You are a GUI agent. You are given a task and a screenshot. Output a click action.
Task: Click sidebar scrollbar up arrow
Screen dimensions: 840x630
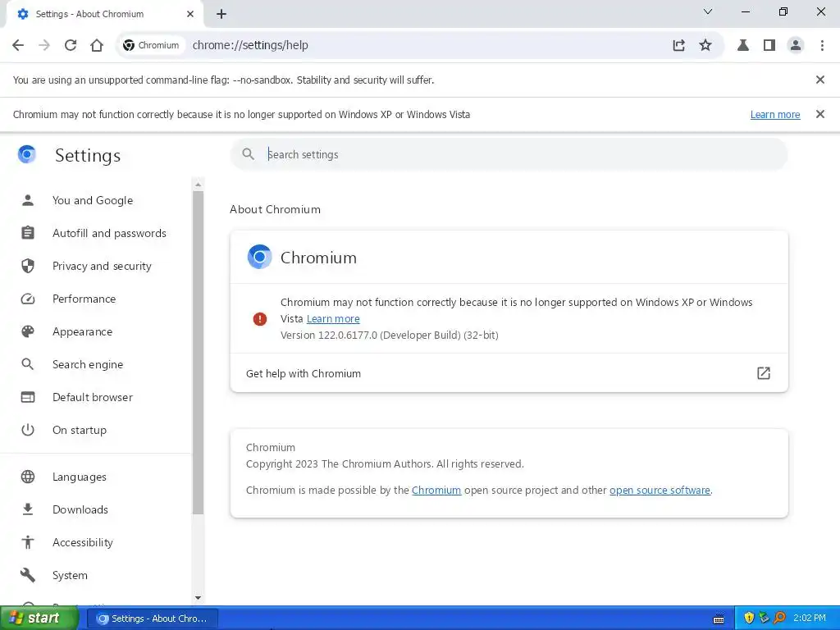[x=199, y=185]
